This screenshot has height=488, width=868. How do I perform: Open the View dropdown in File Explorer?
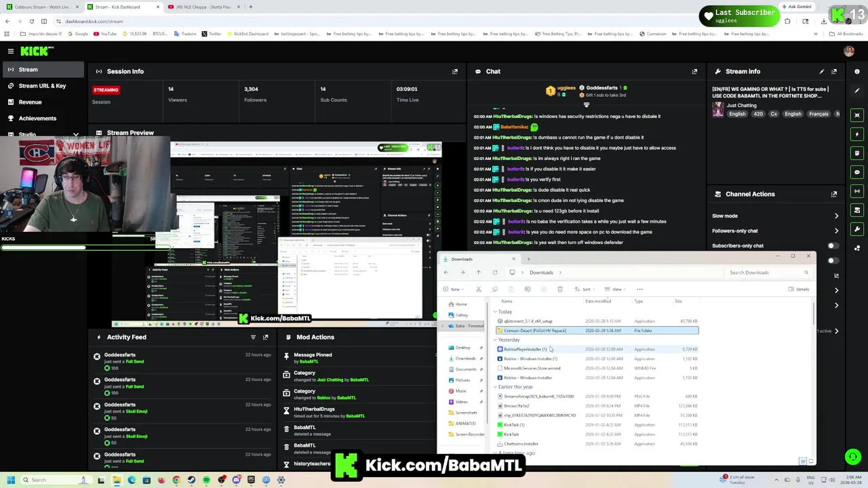[616, 289]
